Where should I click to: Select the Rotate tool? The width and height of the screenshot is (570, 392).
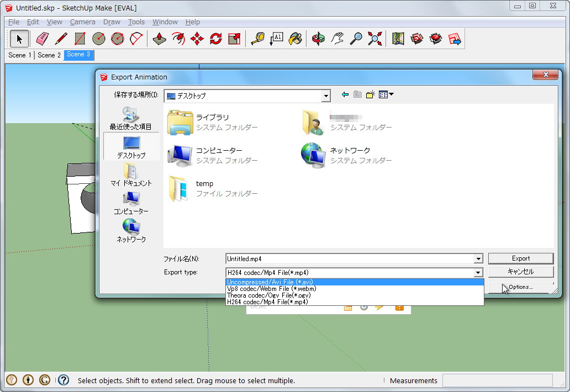[x=215, y=39]
